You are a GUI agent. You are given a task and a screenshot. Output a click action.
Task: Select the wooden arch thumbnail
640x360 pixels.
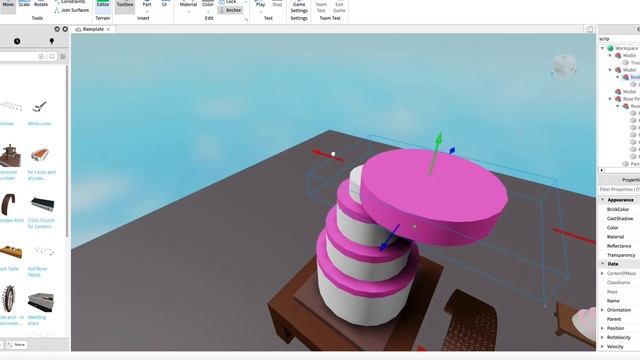tap(9, 204)
